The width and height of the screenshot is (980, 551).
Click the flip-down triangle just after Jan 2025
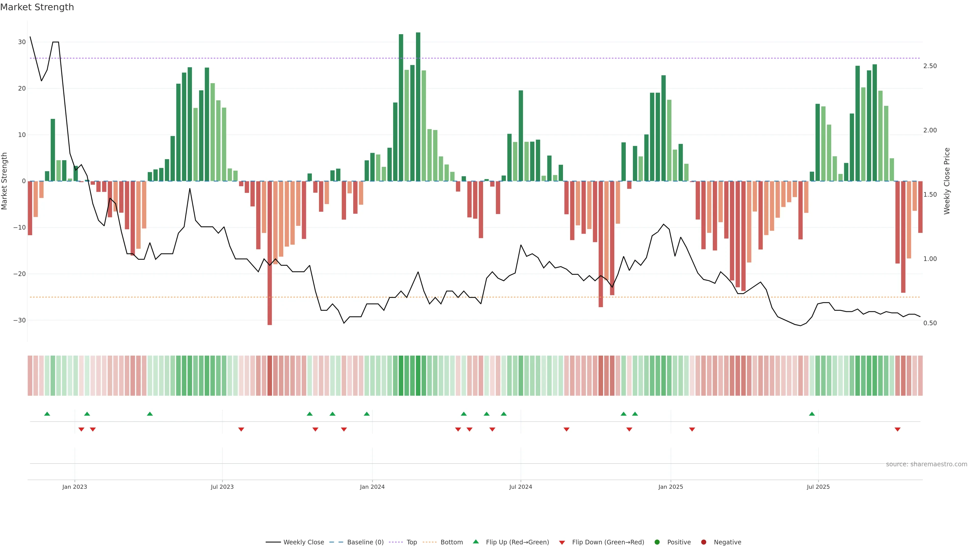(x=692, y=429)
